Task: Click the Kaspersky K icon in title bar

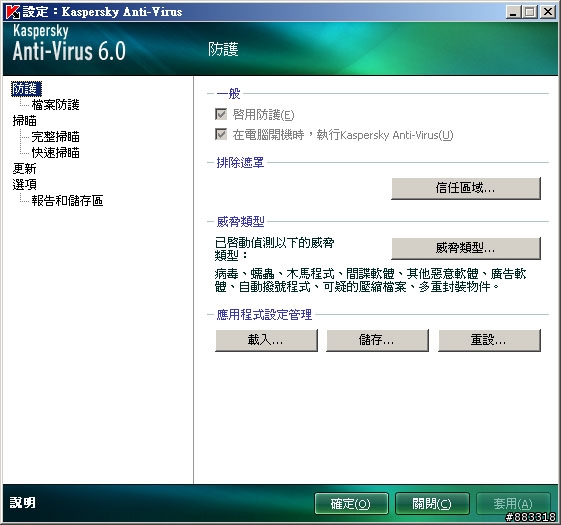Action: click(x=13, y=12)
